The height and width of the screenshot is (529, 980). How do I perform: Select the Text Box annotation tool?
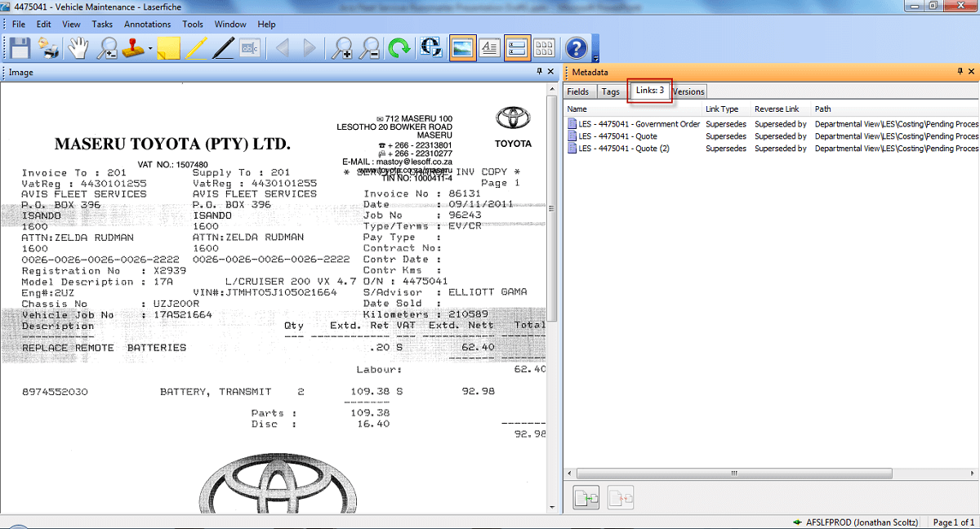tap(249, 48)
